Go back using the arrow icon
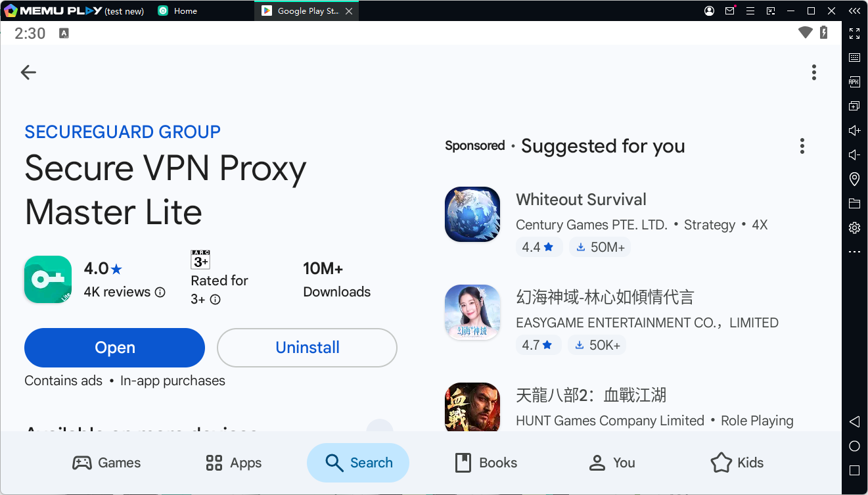The height and width of the screenshot is (495, 868). pyautogui.click(x=28, y=72)
